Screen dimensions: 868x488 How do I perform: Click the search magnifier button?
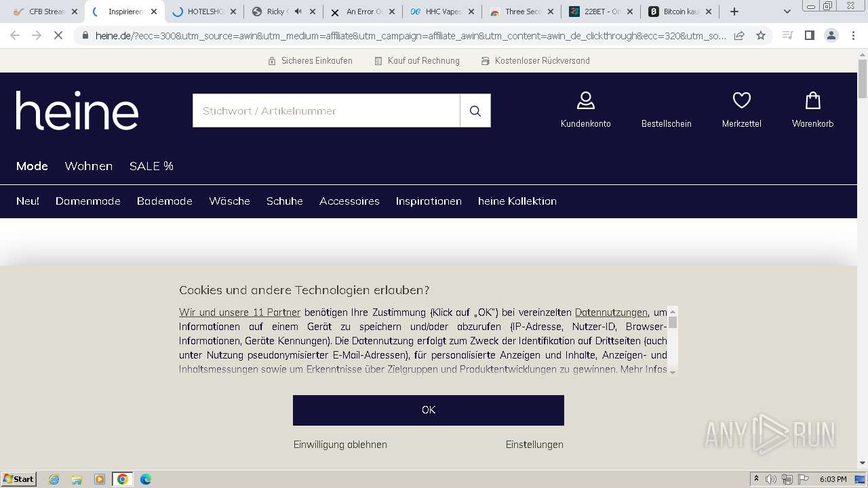[475, 110]
